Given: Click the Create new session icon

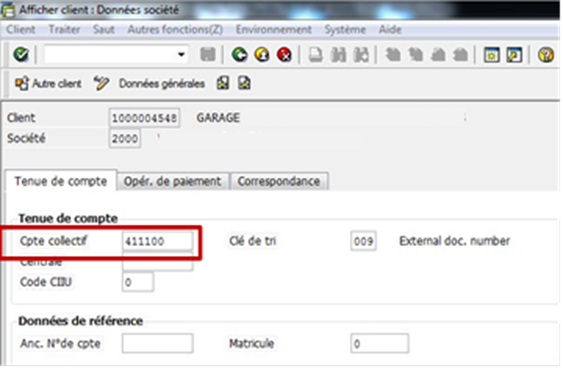Looking at the screenshot, I should point(492,55).
